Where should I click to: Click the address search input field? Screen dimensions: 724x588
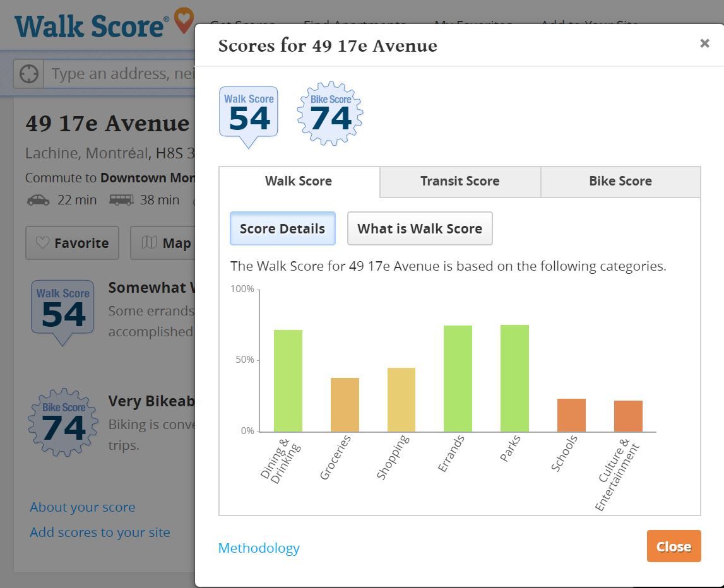coord(120,74)
